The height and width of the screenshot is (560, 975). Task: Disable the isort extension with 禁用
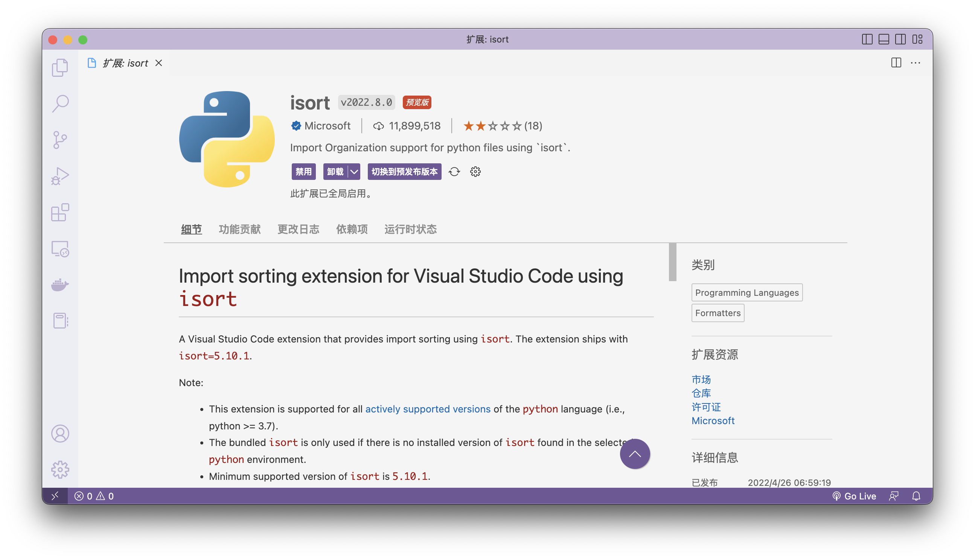[303, 172]
